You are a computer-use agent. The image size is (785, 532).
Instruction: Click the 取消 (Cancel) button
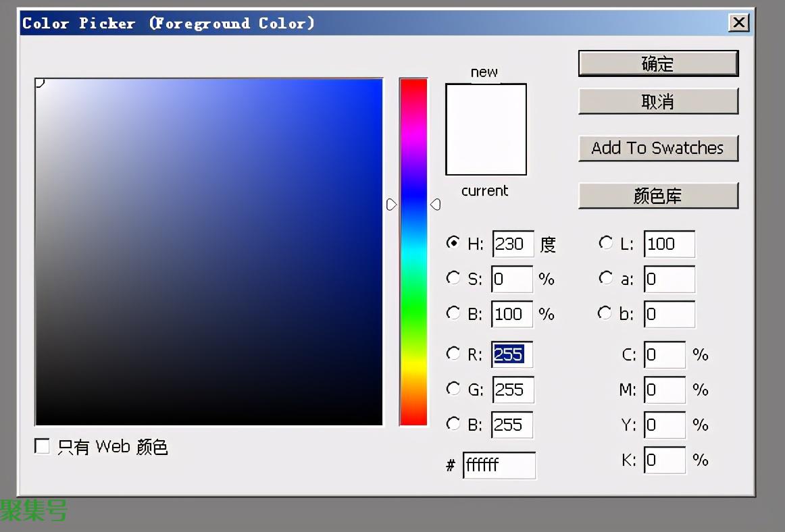(657, 102)
